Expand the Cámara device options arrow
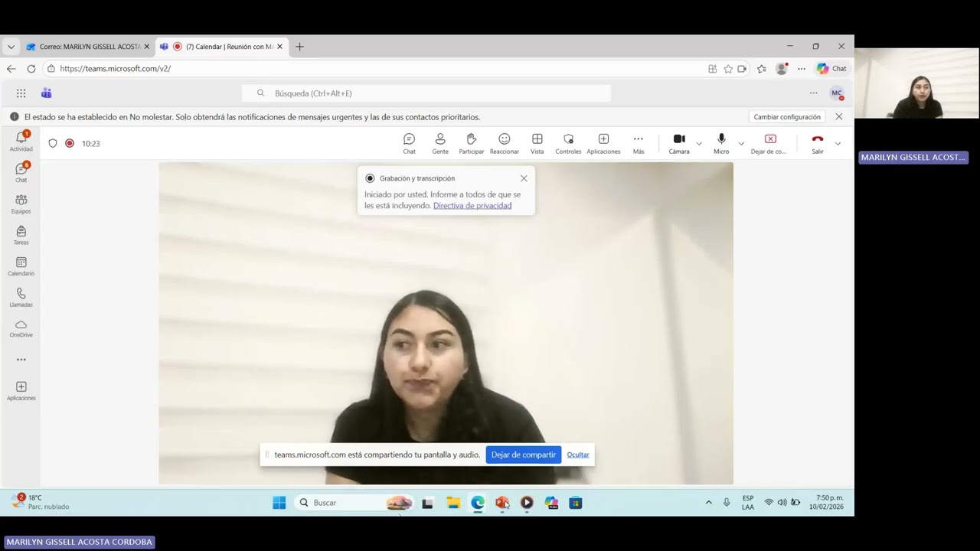The width and height of the screenshot is (980, 551). (699, 143)
